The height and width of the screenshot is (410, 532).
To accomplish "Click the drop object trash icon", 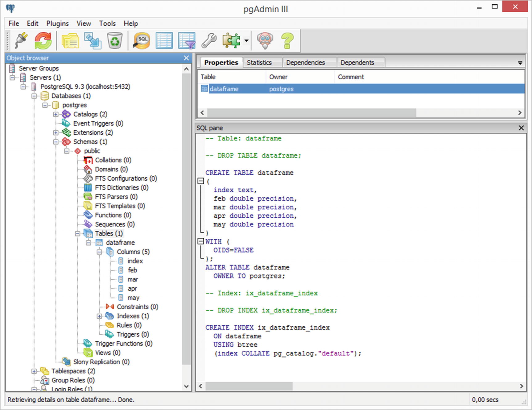I will click(115, 40).
